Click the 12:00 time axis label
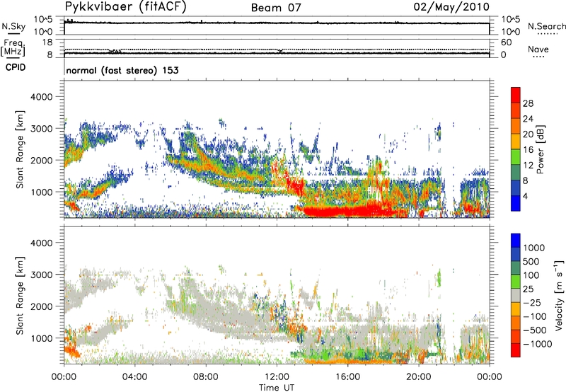This screenshot has height=392, width=566. (277, 376)
